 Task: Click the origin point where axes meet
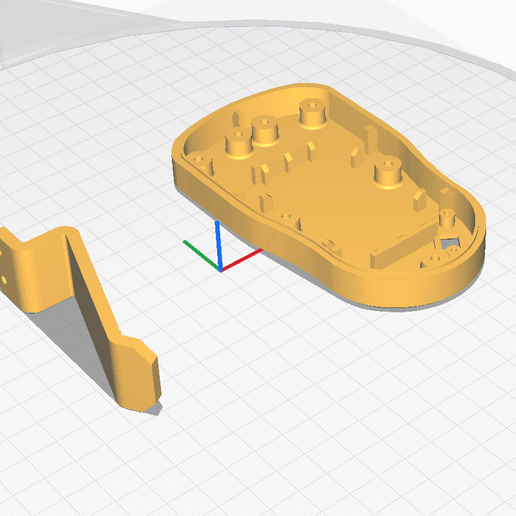pyautogui.click(x=220, y=270)
